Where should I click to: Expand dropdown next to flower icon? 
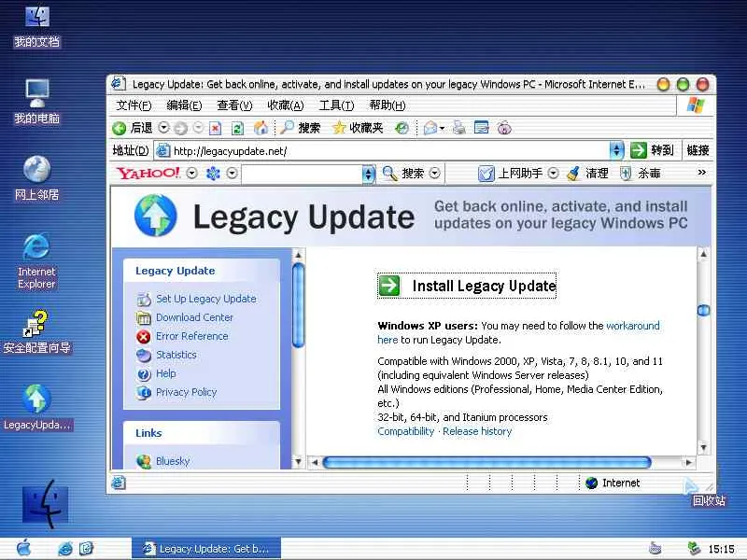point(232,173)
